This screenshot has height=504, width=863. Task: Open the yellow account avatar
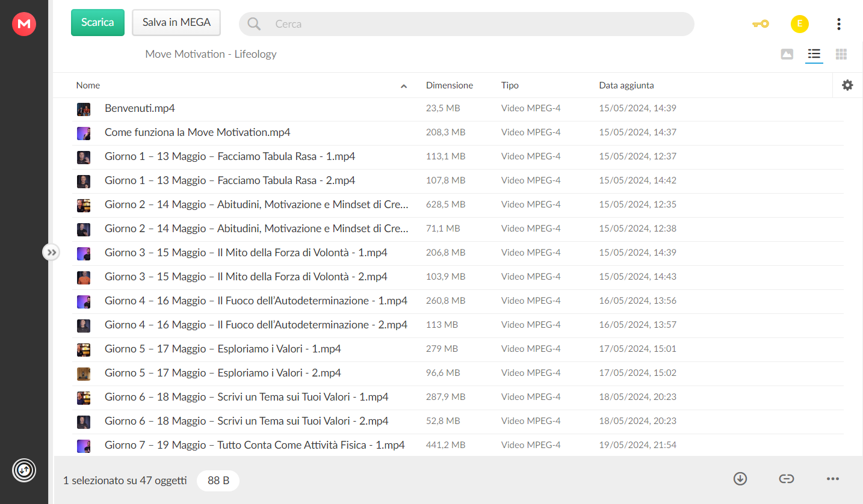click(800, 24)
